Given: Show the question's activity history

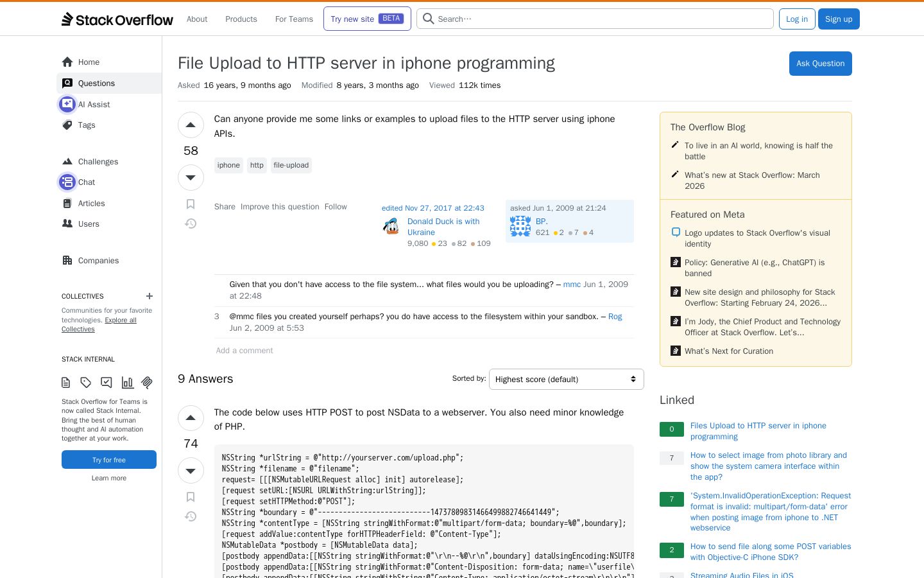Looking at the screenshot, I should click(x=191, y=223).
